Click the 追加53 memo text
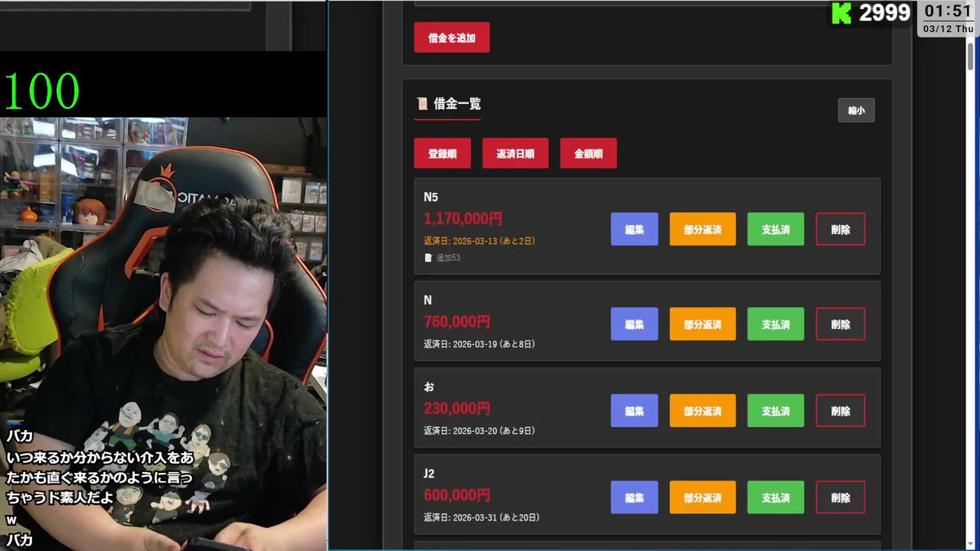 pyautogui.click(x=448, y=258)
